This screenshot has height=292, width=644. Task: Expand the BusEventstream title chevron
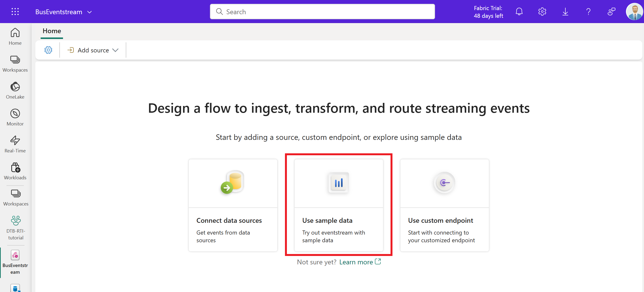[89, 12]
